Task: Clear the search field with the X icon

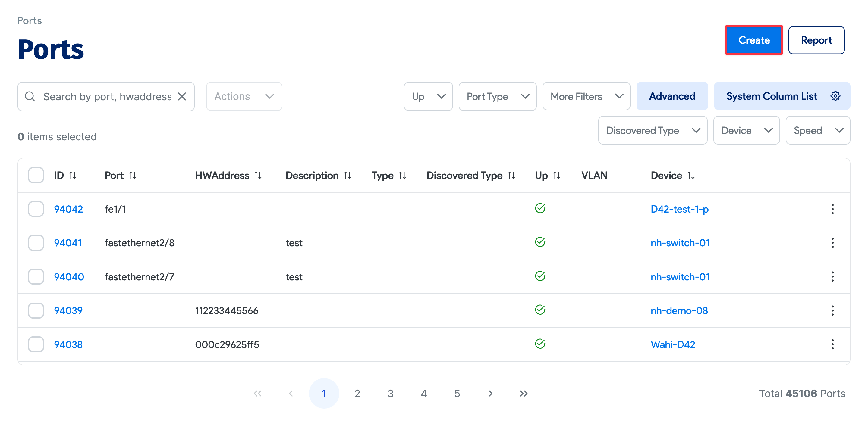Action: [x=182, y=96]
